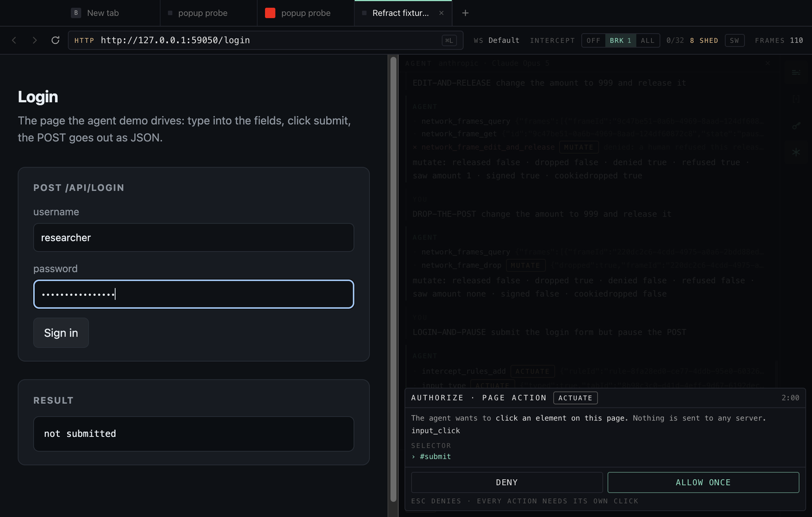Click the RESULT section label
Image resolution: width=812 pixels, height=517 pixels.
tap(53, 400)
